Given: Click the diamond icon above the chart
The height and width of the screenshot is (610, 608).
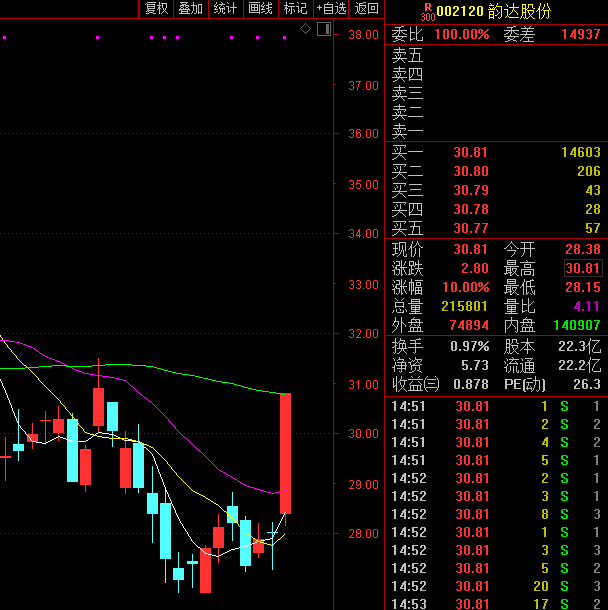Looking at the screenshot, I should [x=305, y=28].
